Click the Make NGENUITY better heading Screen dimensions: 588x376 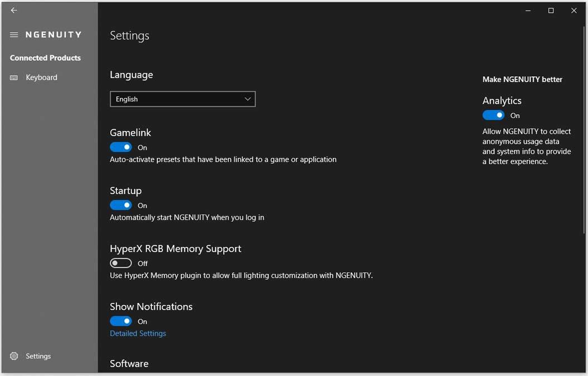click(522, 79)
